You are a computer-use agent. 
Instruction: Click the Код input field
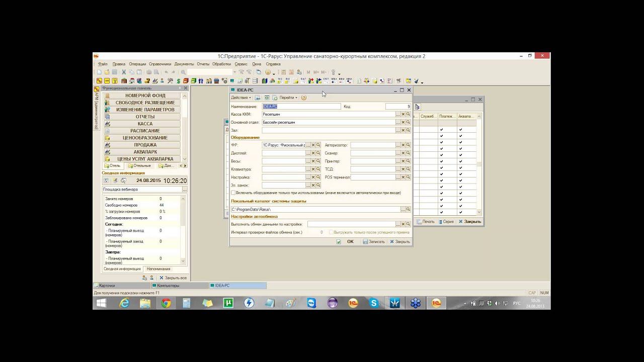pos(398,107)
